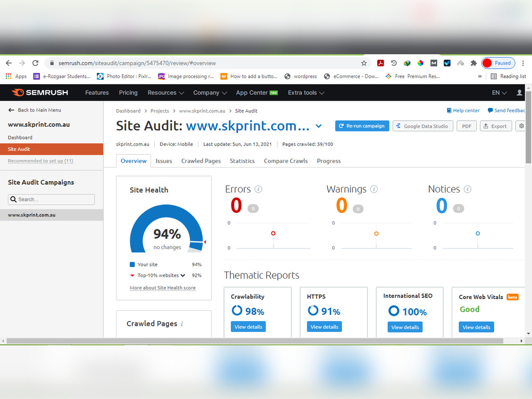
Task: Click the Site Audit Campaigns search field
Action: point(51,199)
